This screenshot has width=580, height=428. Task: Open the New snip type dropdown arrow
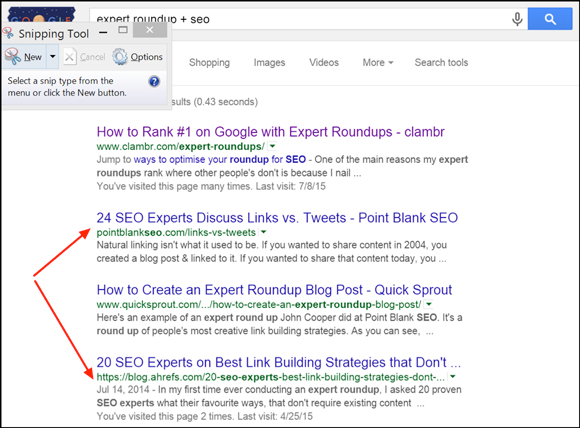tap(53, 57)
